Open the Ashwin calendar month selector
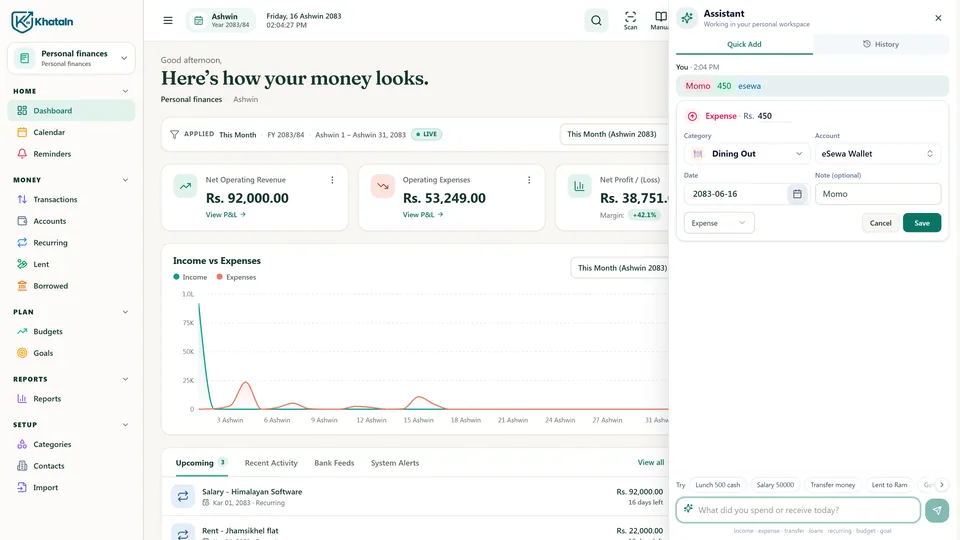960x540 pixels. pyautogui.click(x=221, y=21)
